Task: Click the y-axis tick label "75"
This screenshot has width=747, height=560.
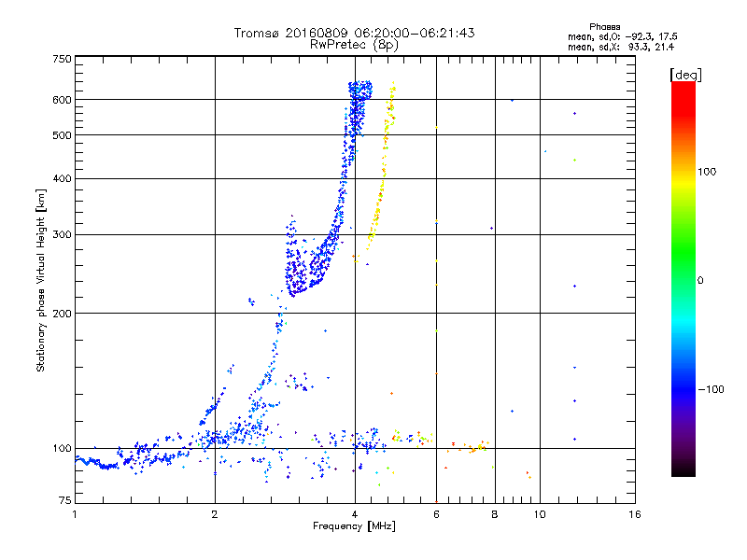Action: (65, 500)
